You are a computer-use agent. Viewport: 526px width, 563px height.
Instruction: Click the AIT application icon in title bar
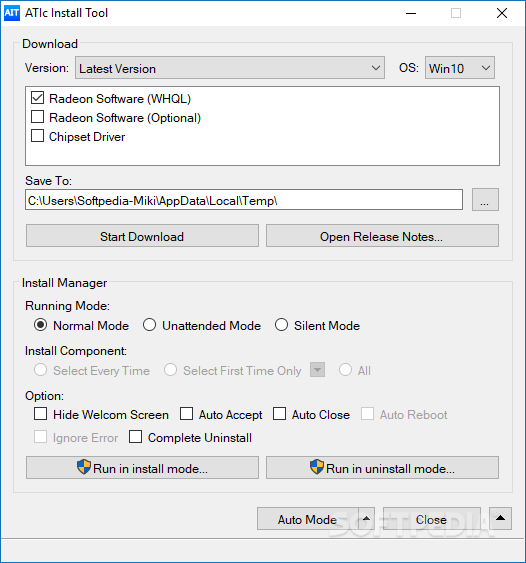(x=12, y=13)
